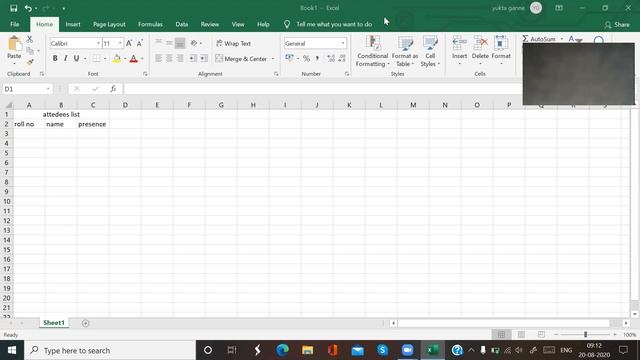The height and width of the screenshot is (360, 640).
Task: Click Merge & Center button
Action: pos(241,59)
